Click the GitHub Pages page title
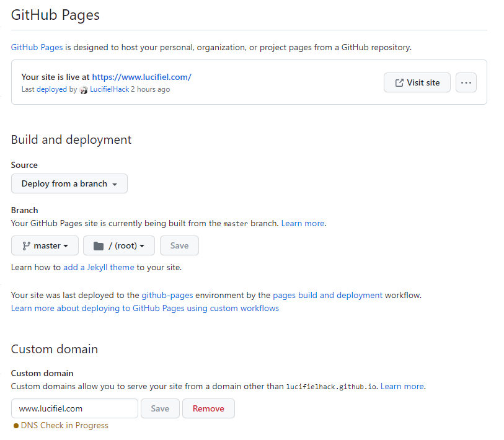This screenshot has height=440, width=504. (x=55, y=15)
